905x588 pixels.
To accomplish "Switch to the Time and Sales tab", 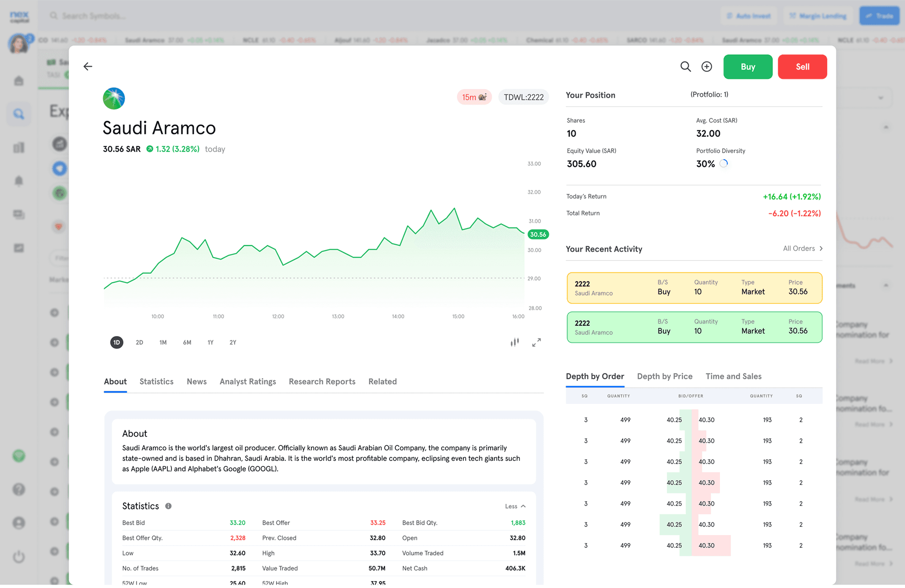I will (x=734, y=376).
